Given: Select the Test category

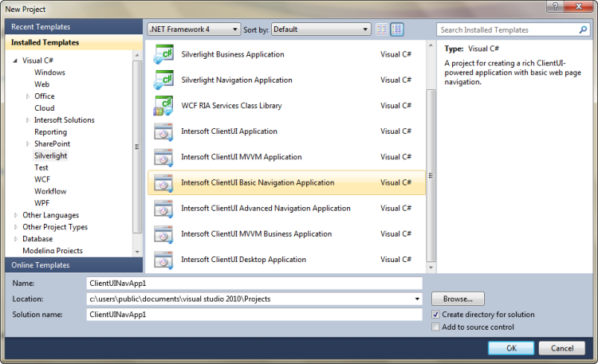Looking at the screenshot, I should (41, 168).
